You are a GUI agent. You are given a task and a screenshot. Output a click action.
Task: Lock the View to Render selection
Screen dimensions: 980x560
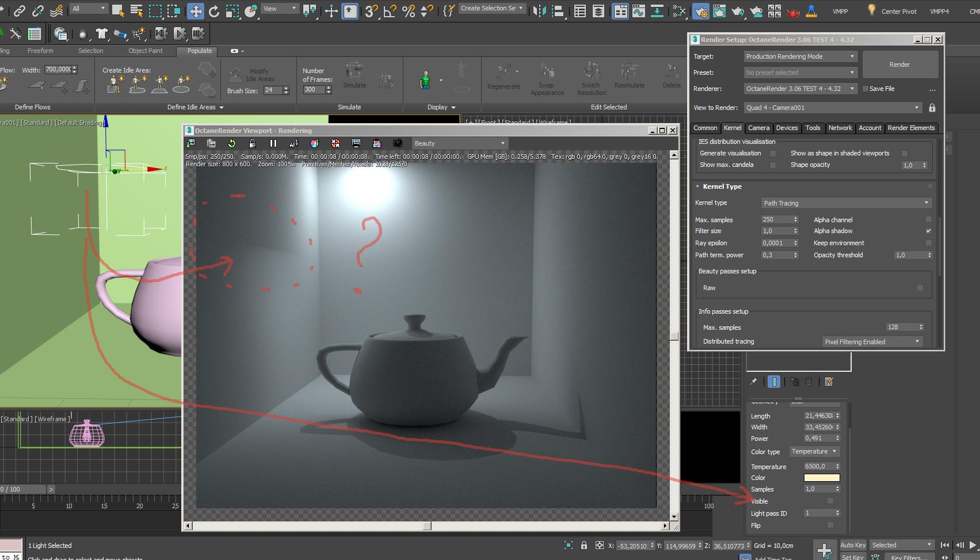[x=932, y=108]
